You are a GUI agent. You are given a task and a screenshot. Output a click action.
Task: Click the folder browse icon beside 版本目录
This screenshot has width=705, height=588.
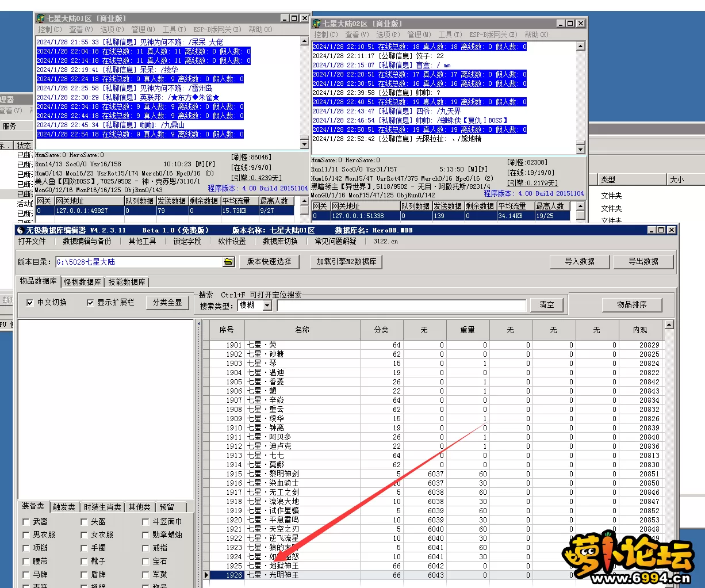[x=228, y=262]
